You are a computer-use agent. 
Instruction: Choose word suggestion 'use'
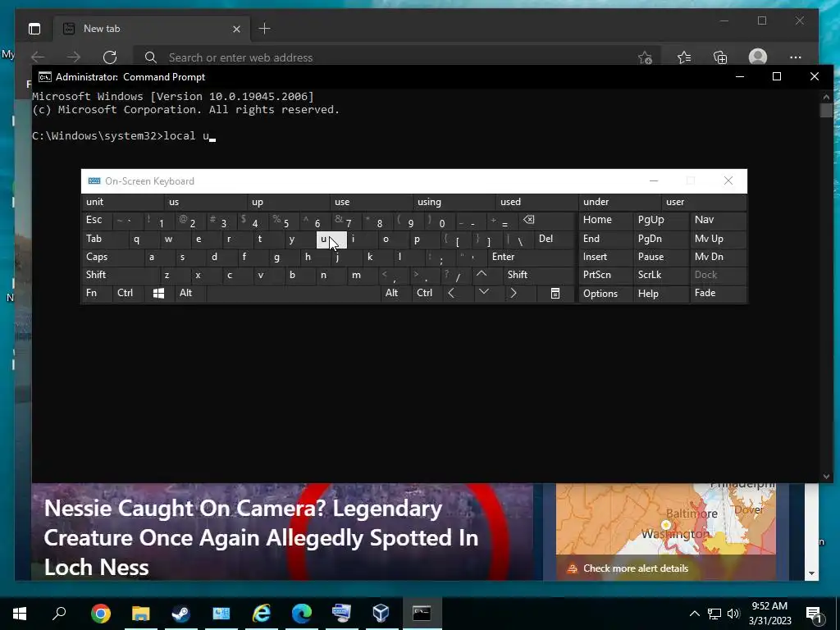[372, 202]
